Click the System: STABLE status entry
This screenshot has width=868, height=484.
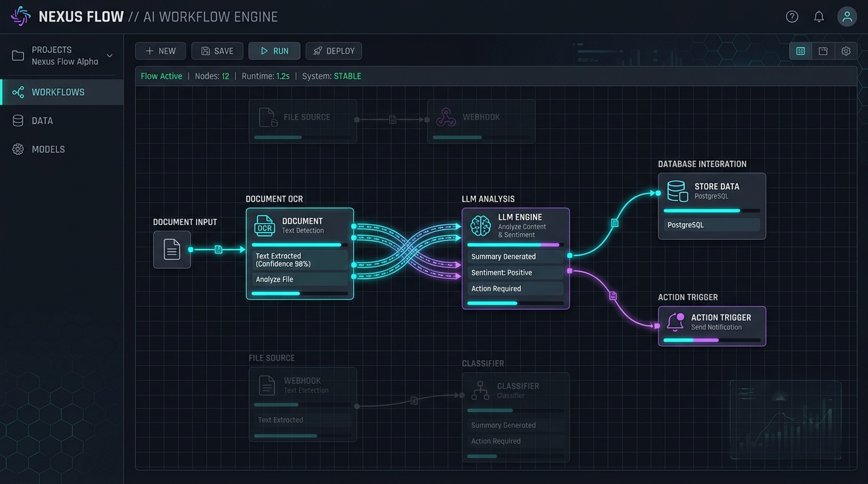[x=332, y=76]
